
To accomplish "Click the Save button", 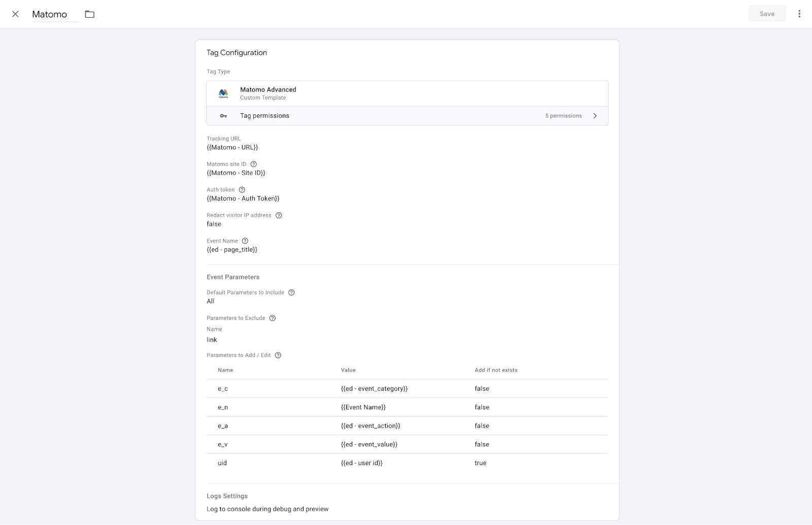I will click(767, 14).
